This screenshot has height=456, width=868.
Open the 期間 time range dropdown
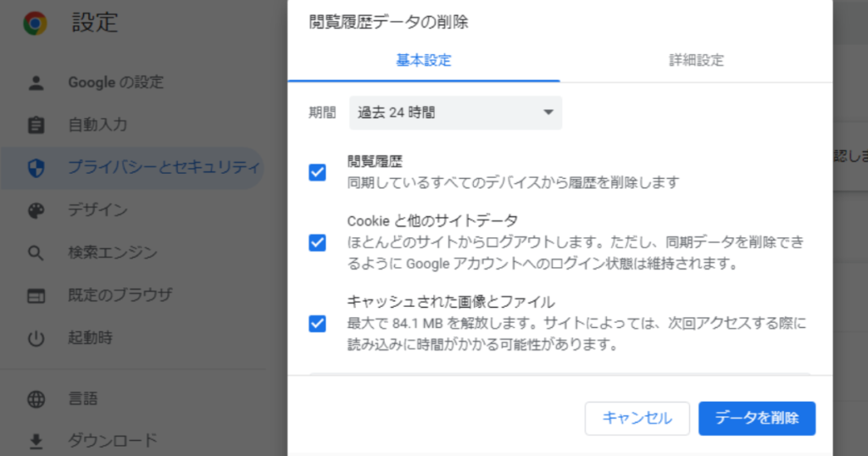455,112
